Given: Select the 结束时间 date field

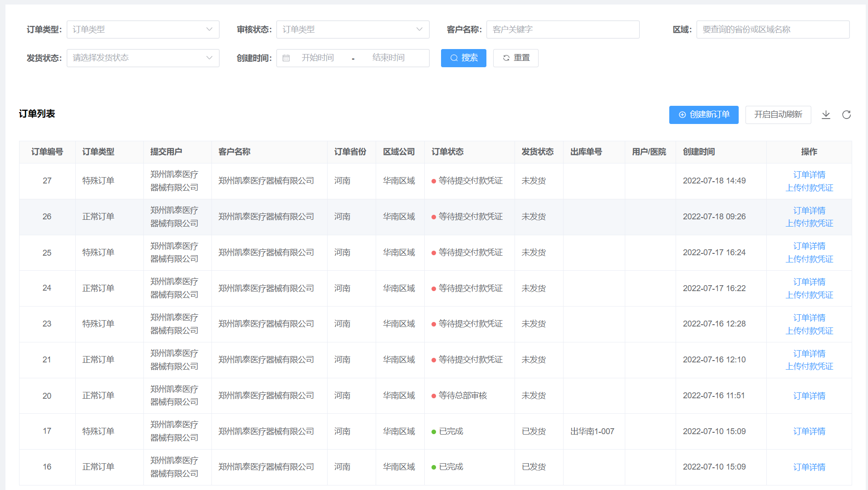Looking at the screenshot, I should (388, 58).
